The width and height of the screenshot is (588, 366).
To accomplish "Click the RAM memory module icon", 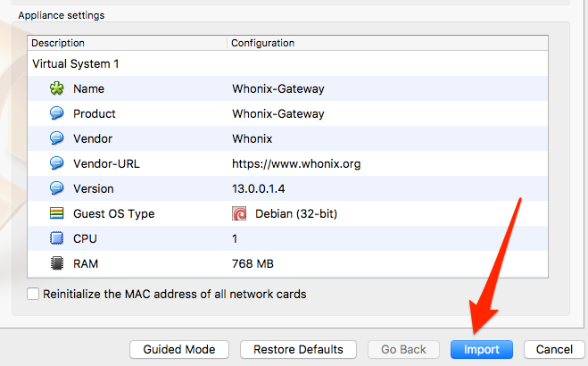I will (56, 263).
